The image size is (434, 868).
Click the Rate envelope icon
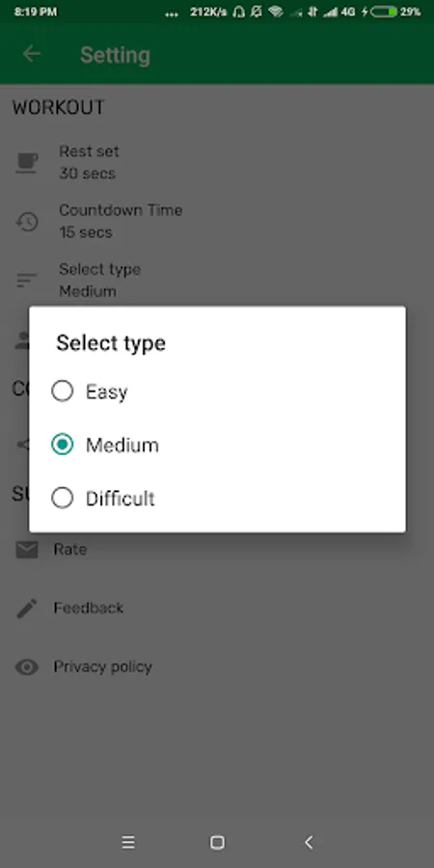coord(27,549)
